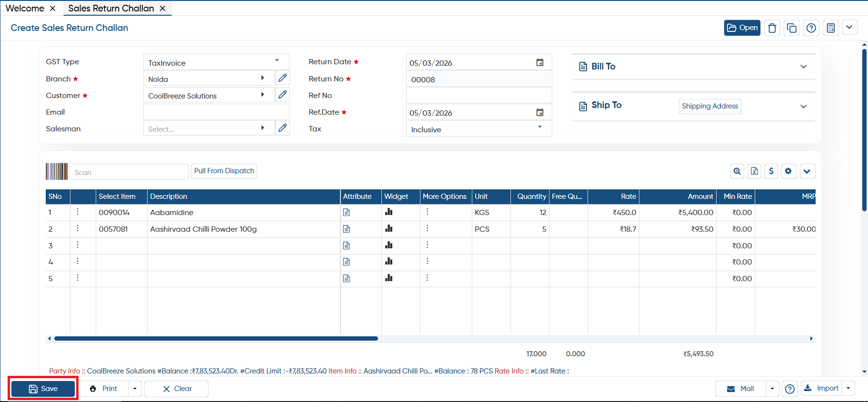The height and width of the screenshot is (402, 868).
Task: Open widget chart icon for Aabamidine row
Action: [x=389, y=212]
